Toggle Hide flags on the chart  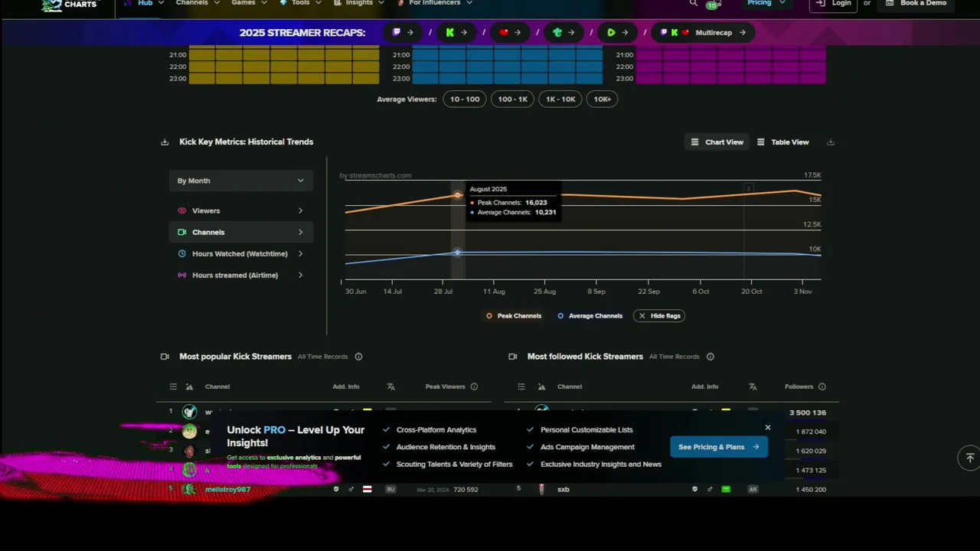coord(659,315)
